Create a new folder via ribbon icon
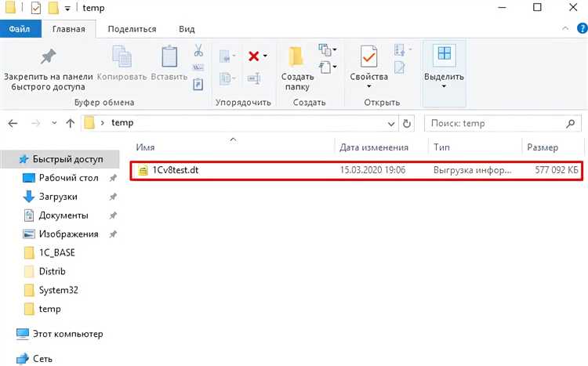The height and width of the screenshot is (366, 588). click(297, 58)
